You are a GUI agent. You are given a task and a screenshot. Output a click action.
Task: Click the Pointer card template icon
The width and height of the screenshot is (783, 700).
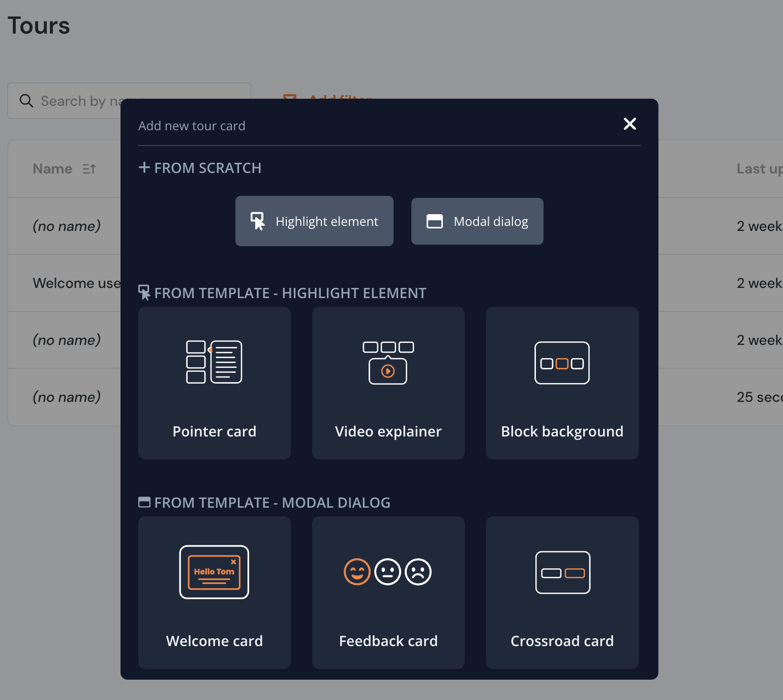point(214,362)
